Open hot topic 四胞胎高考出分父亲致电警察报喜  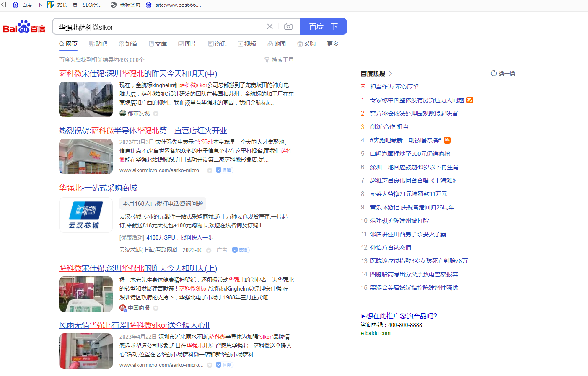(414, 274)
